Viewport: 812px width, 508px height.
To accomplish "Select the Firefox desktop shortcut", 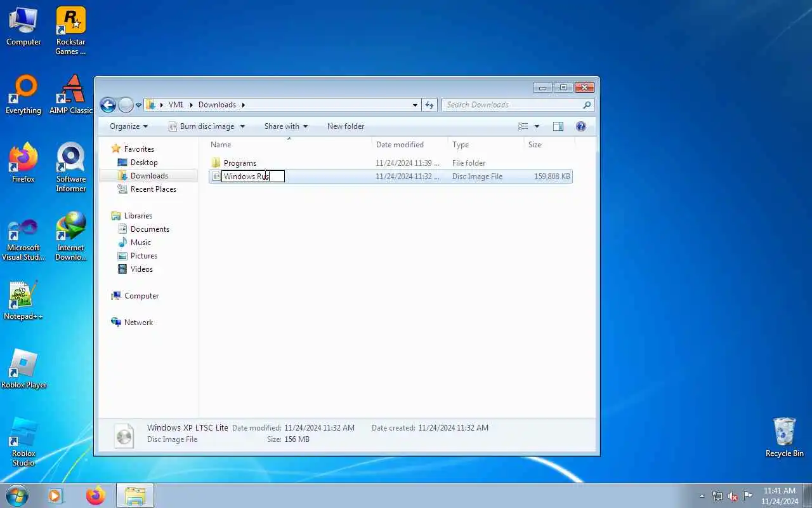I will [23, 164].
